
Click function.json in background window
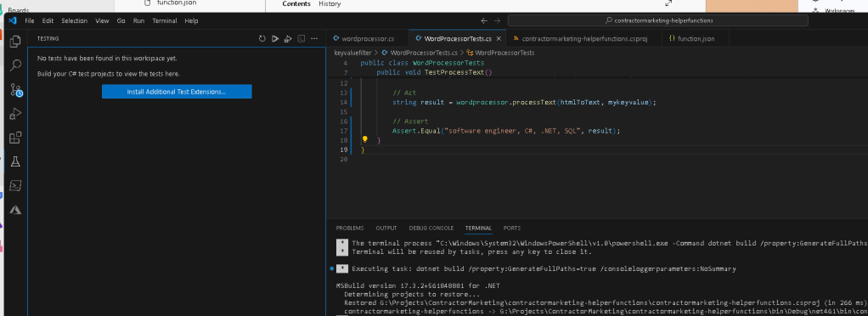(176, 3)
